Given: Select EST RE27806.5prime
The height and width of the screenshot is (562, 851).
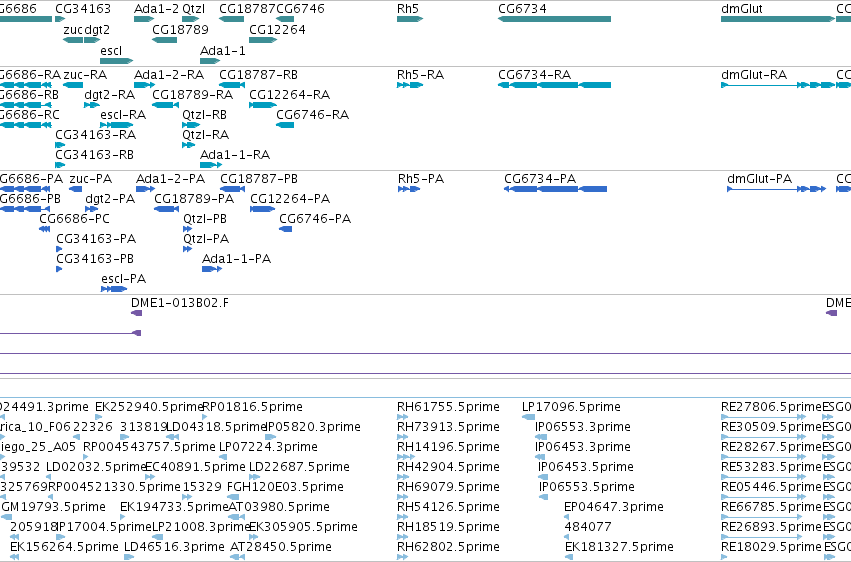Looking at the screenshot, I should point(763,417).
